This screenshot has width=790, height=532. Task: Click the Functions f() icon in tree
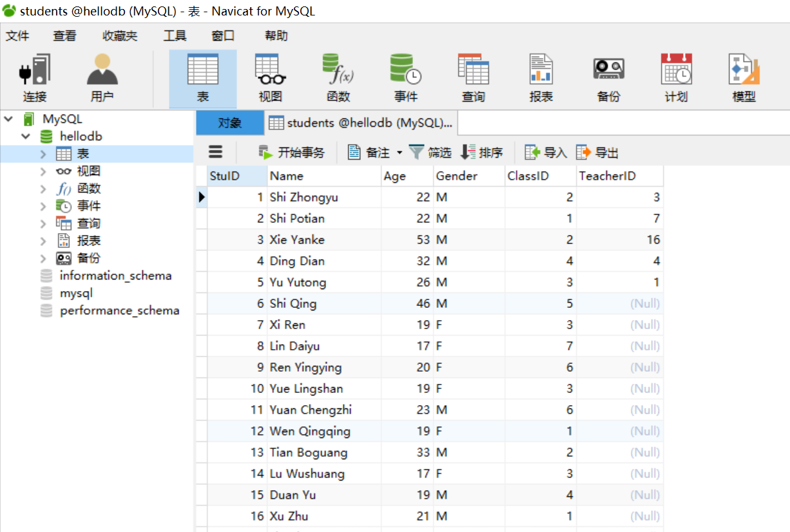pos(64,189)
